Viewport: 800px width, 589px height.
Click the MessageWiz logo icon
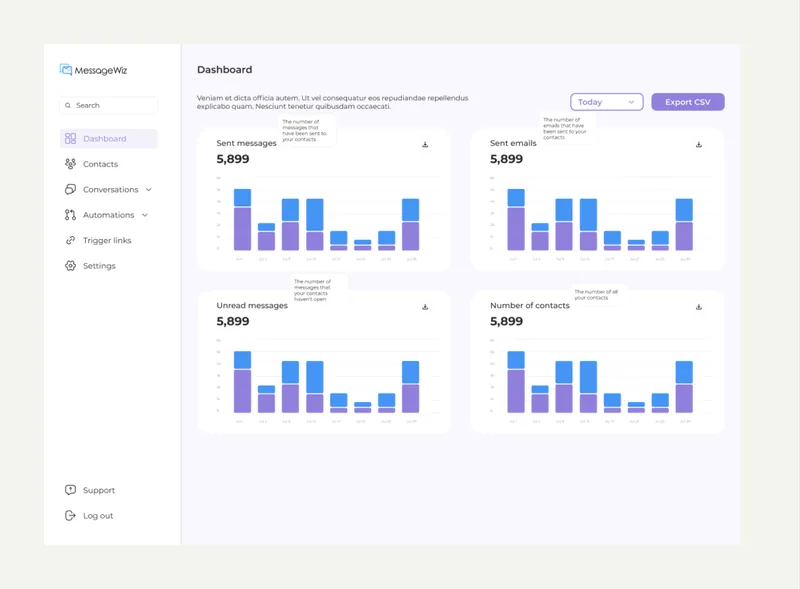[x=66, y=69]
